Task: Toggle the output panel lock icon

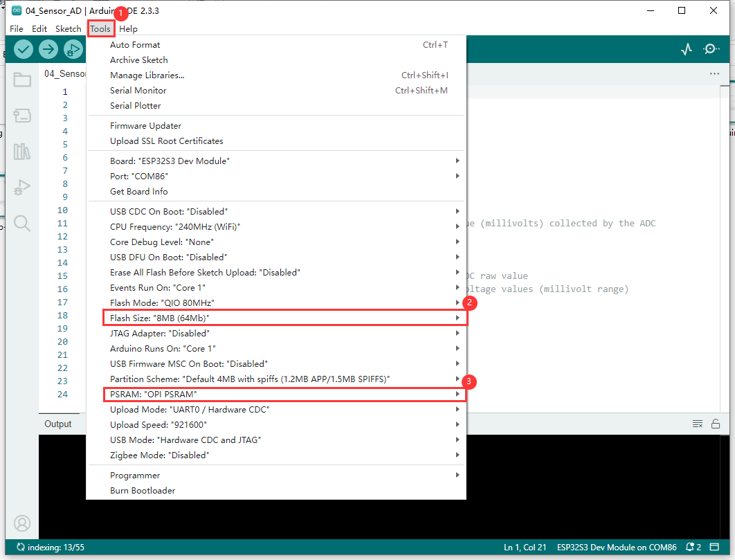Action: point(716,424)
